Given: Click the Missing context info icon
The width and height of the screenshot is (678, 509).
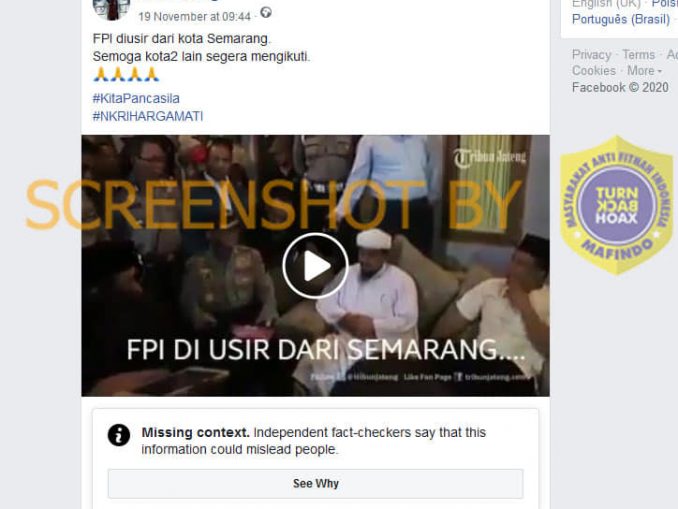Looking at the screenshot, I should pos(118,435).
